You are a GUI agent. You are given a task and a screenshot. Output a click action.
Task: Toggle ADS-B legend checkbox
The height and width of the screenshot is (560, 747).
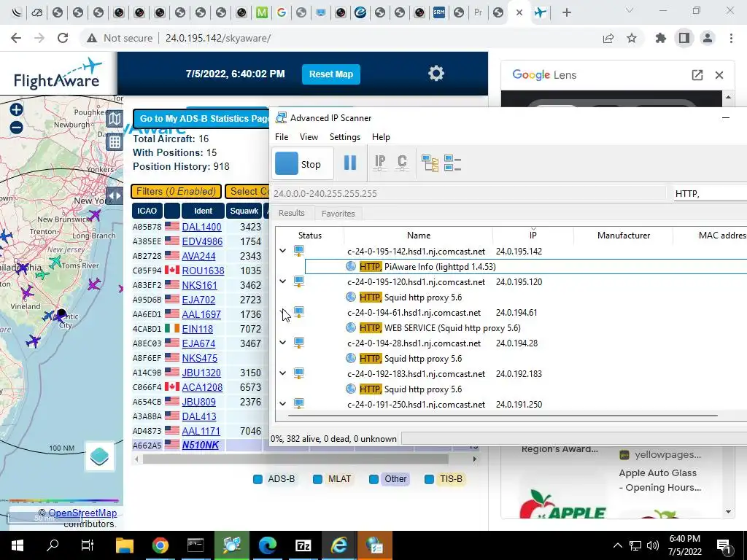(258, 479)
